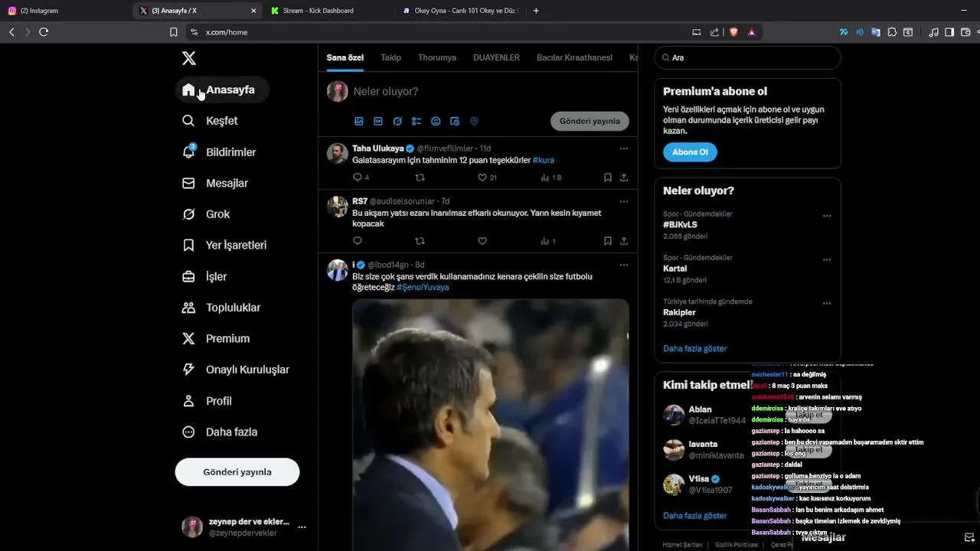The height and width of the screenshot is (551, 980).
Task: Share the RS7 post
Action: tap(624, 241)
